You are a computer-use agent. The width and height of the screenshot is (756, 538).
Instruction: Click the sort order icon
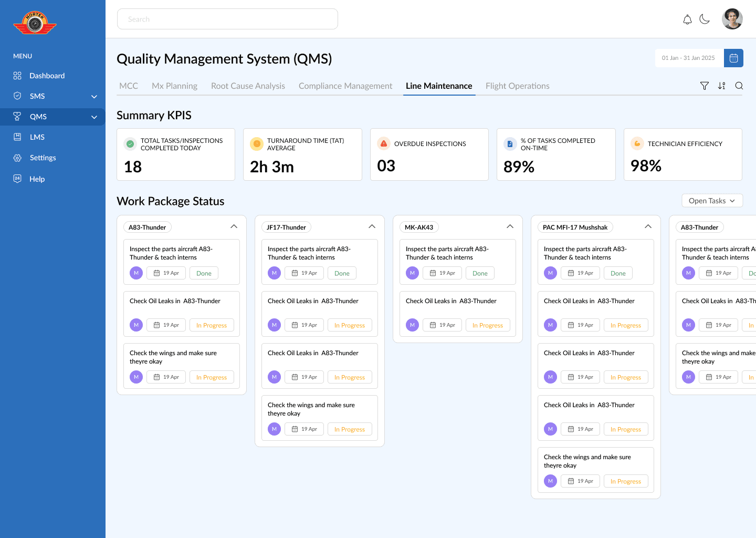(x=722, y=86)
